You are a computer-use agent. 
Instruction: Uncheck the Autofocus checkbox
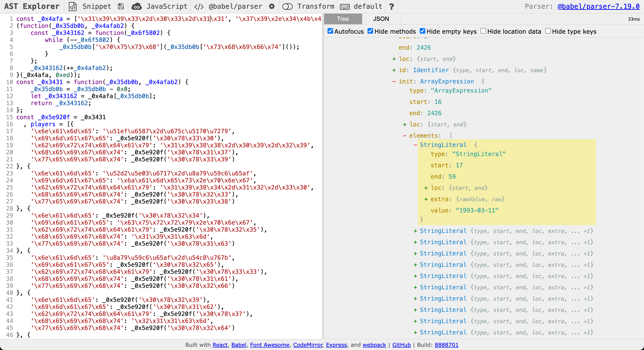tap(330, 31)
